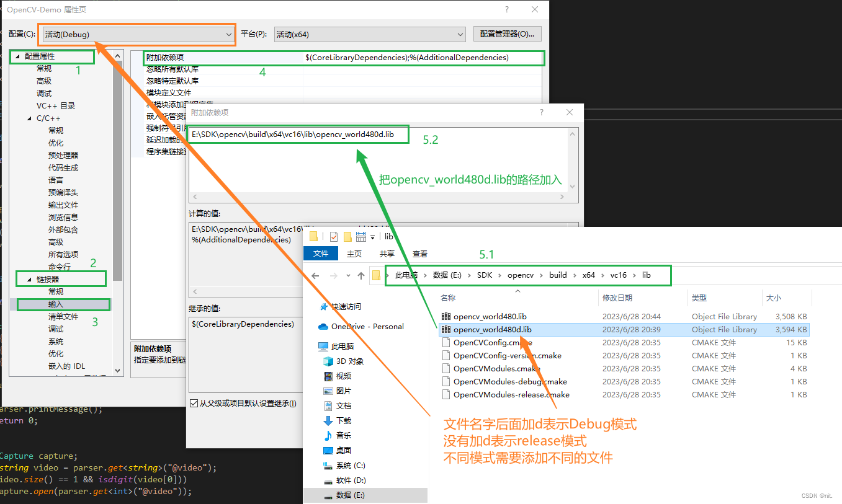Open 软件 (D:) drive icon
Viewport: 842px width, 504px height.
[x=328, y=480]
